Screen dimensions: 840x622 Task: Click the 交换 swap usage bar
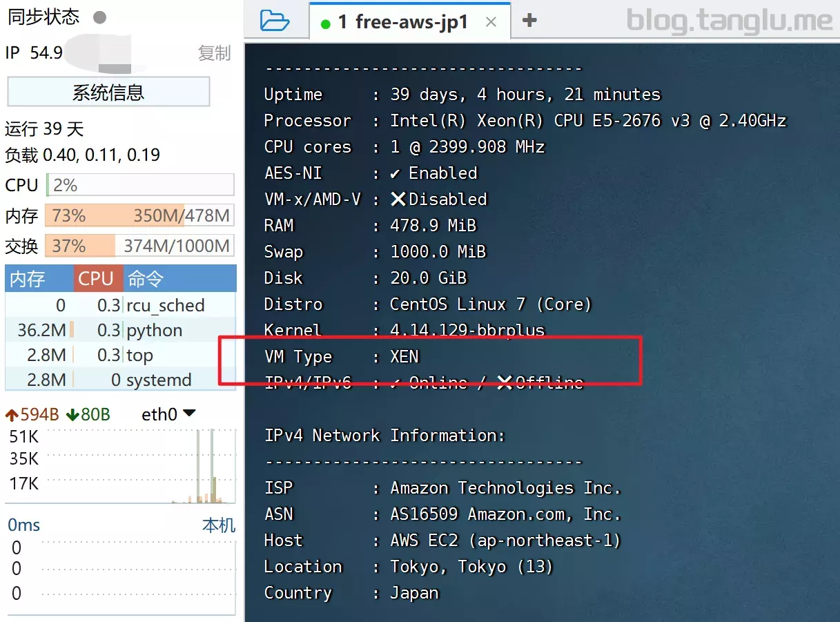(139, 246)
